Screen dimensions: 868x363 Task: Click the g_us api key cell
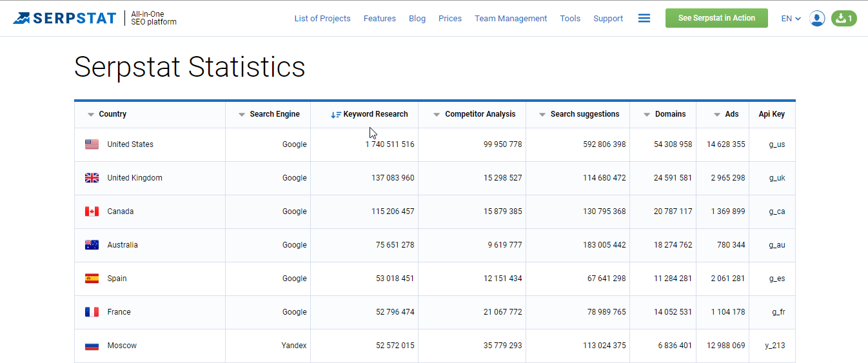click(777, 144)
